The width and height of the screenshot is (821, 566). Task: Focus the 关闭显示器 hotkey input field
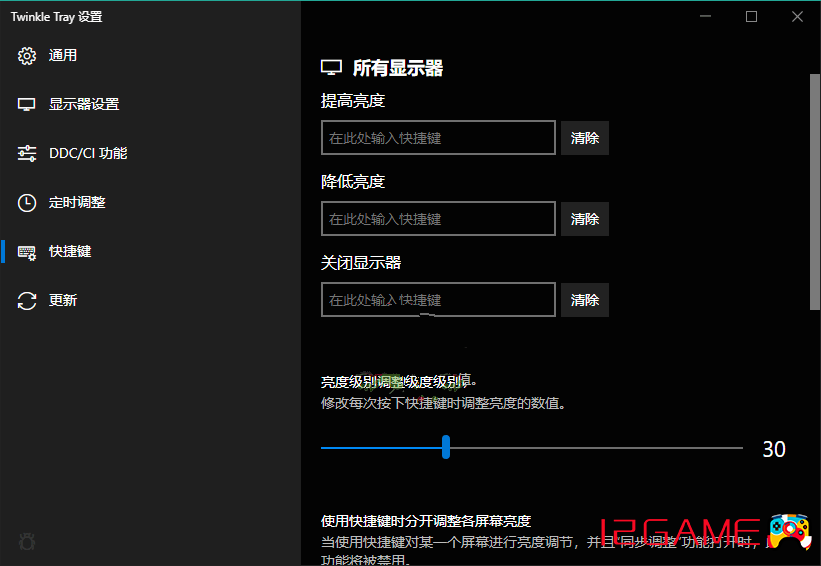[x=438, y=300]
